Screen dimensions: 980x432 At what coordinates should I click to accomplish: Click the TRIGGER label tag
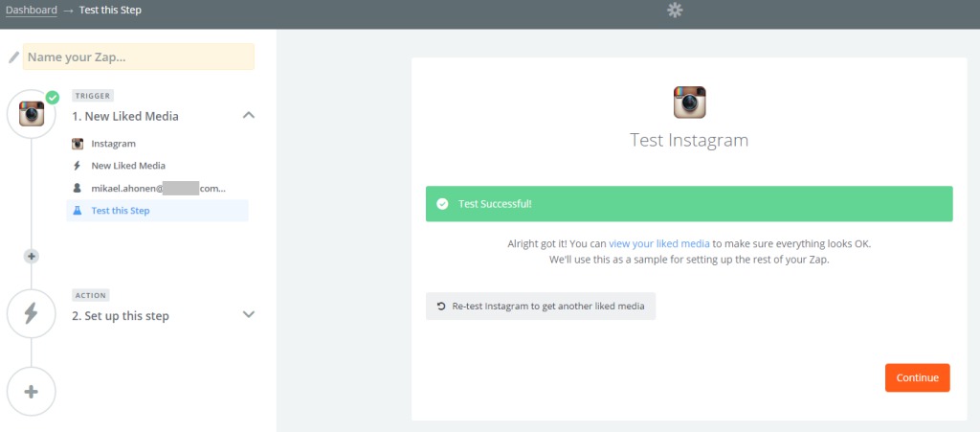(x=93, y=96)
